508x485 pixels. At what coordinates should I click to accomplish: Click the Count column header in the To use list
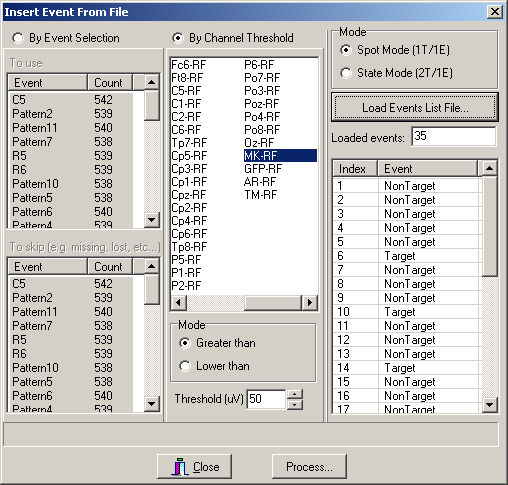(x=110, y=82)
